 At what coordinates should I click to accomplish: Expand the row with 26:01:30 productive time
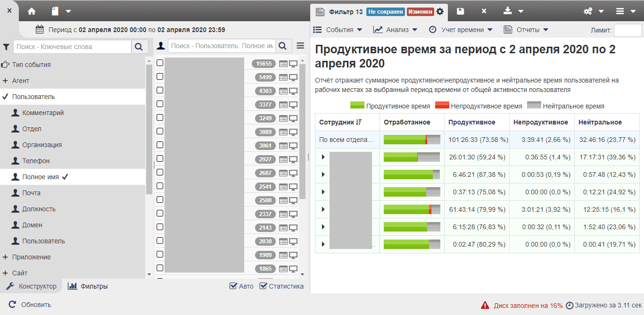tap(323, 157)
